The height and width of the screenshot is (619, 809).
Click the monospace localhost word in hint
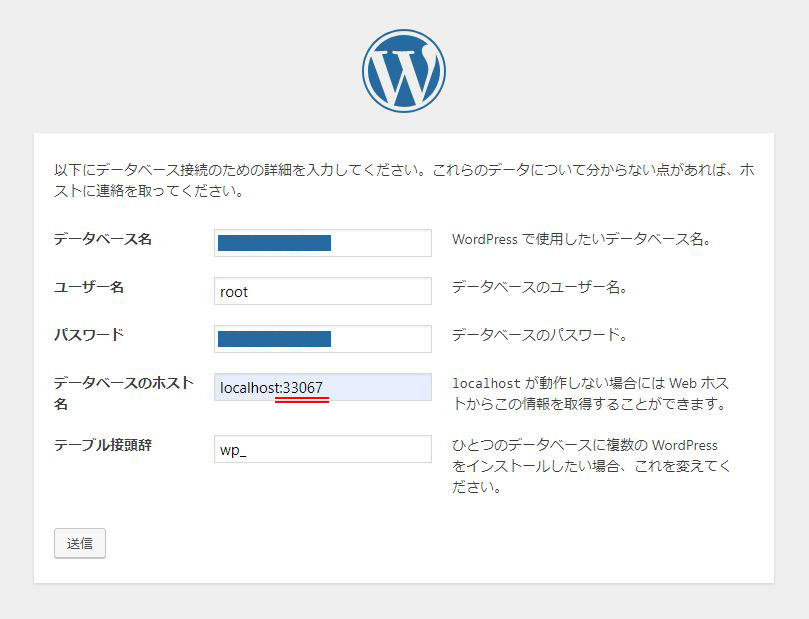pos(486,383)
